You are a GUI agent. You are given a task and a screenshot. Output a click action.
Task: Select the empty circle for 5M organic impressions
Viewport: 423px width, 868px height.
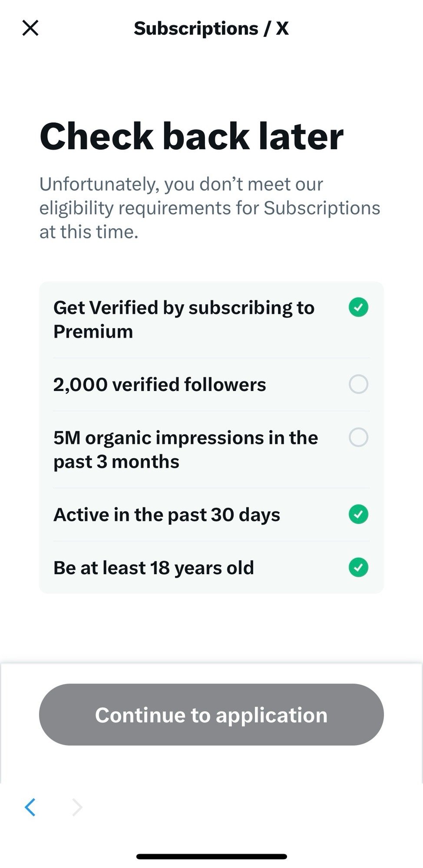tap(358, 437)
